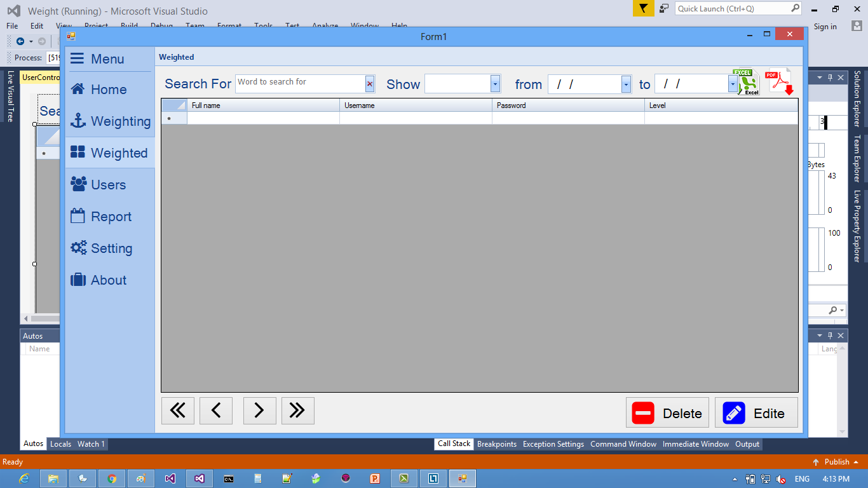Switch to the Watch 1 tab
Image resolution: width=868 pixels, height=488 pixels.
(x=91, y=444)
